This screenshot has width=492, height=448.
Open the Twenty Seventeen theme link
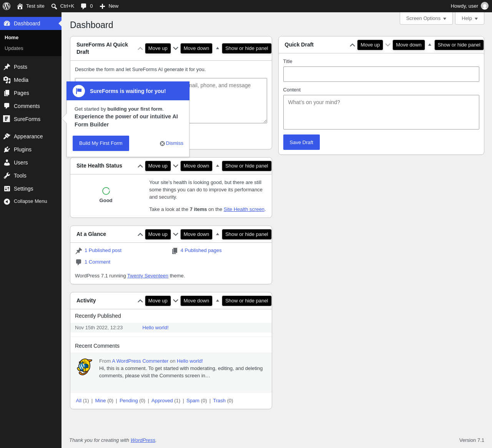click(148, 276)
